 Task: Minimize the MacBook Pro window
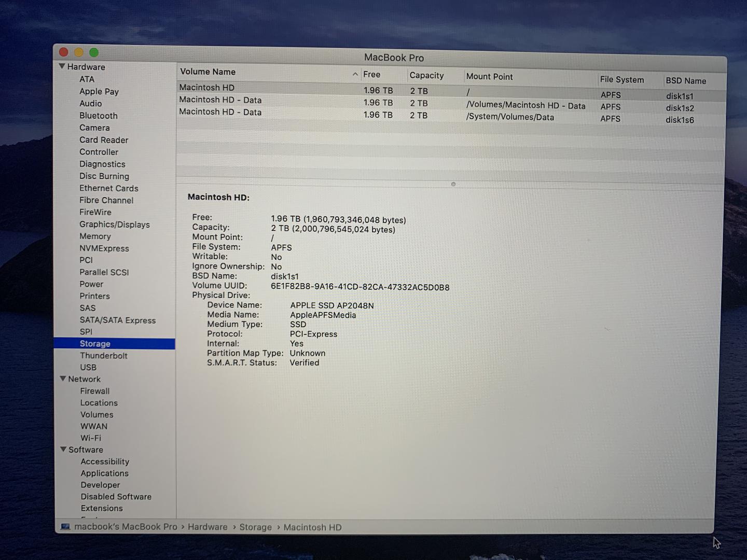pyautogui.click(x=79, y=52)
